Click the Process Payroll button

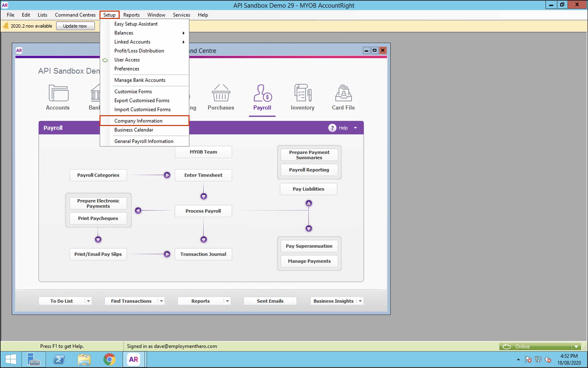coord(203,211)
